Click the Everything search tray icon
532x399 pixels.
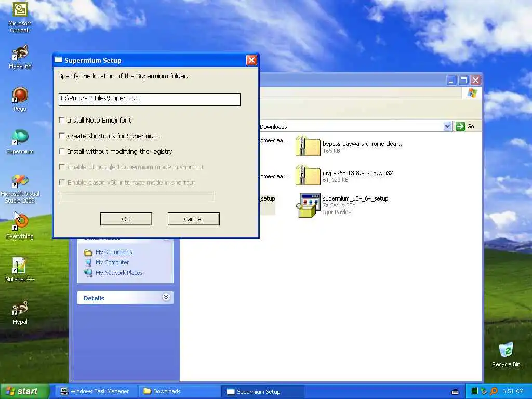[x=494, y=391]
